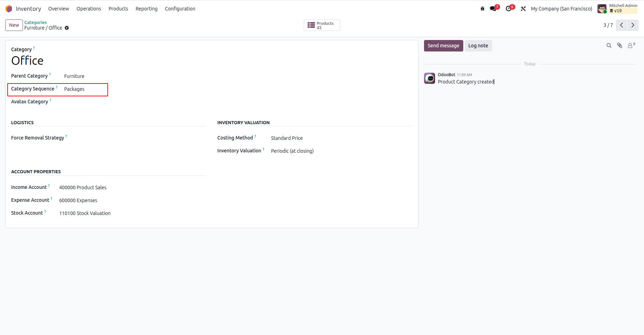This screenshot has width=644, height=335.
Task: Open the Operations menu
Action: pos(89,9)
